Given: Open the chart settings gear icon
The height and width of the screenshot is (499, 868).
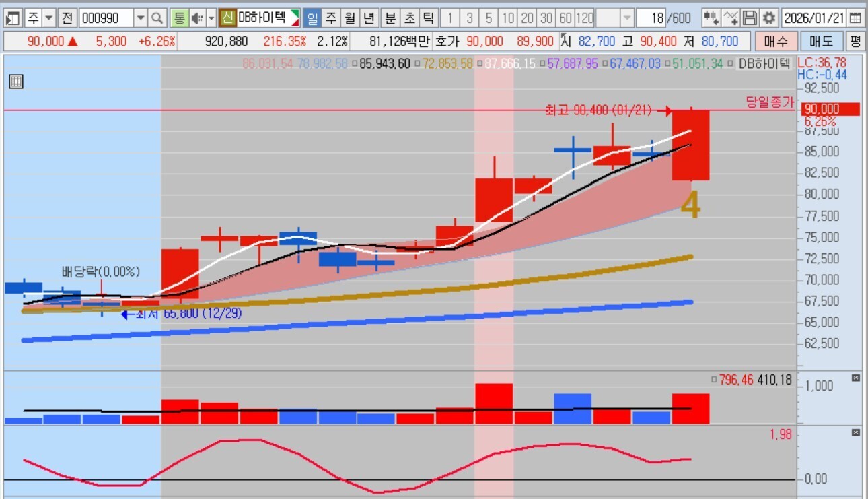Looking at the screenshot, I should click(768, 18).
